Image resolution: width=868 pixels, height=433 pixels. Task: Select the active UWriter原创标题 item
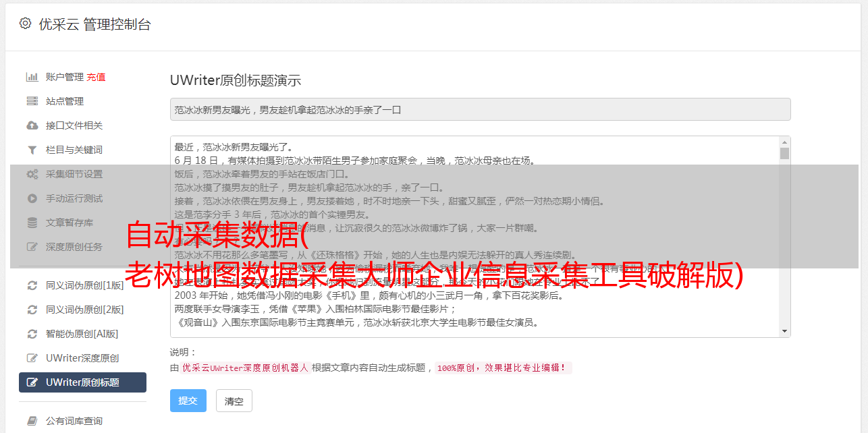click(x=82, y=382)
